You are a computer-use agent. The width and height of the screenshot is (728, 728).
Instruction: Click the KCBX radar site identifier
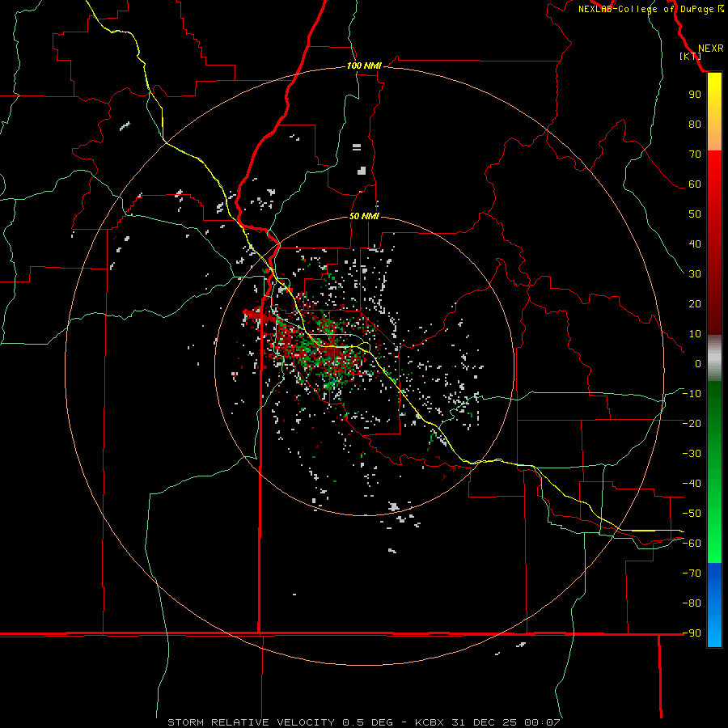430,722
